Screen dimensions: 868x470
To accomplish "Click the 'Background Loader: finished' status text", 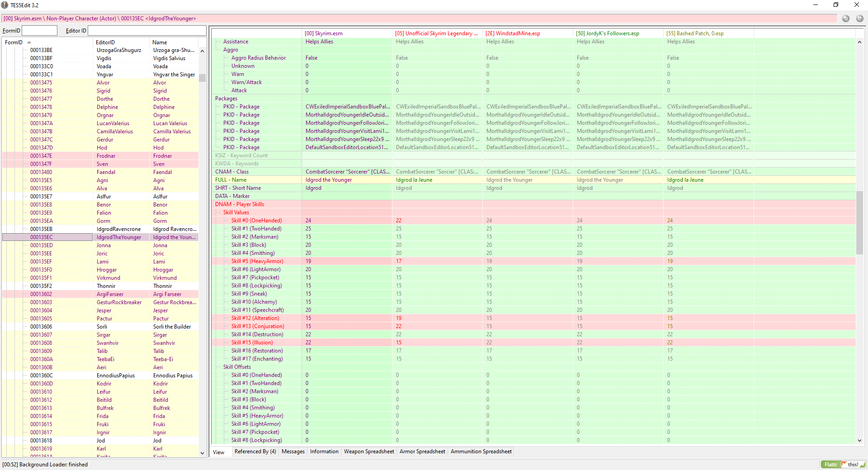I will [54, 465].
